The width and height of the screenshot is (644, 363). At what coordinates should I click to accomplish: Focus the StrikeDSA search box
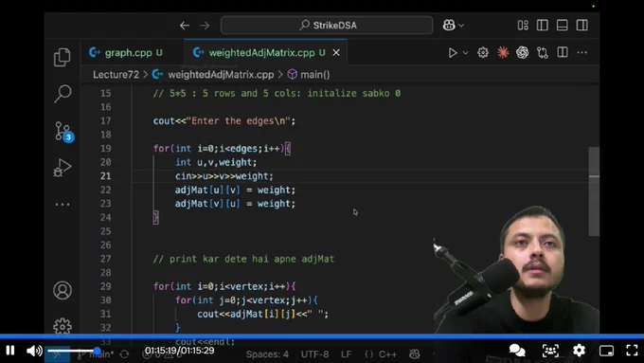pos(327,26)
